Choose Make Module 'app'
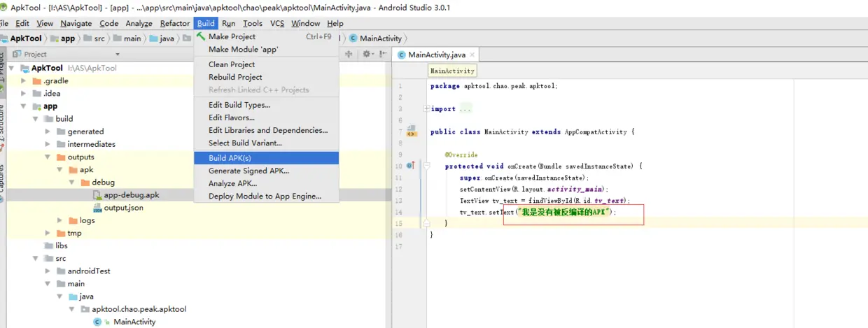Viewport: 868px width, 328px height. pyautogui.click(x=266, y=49)
